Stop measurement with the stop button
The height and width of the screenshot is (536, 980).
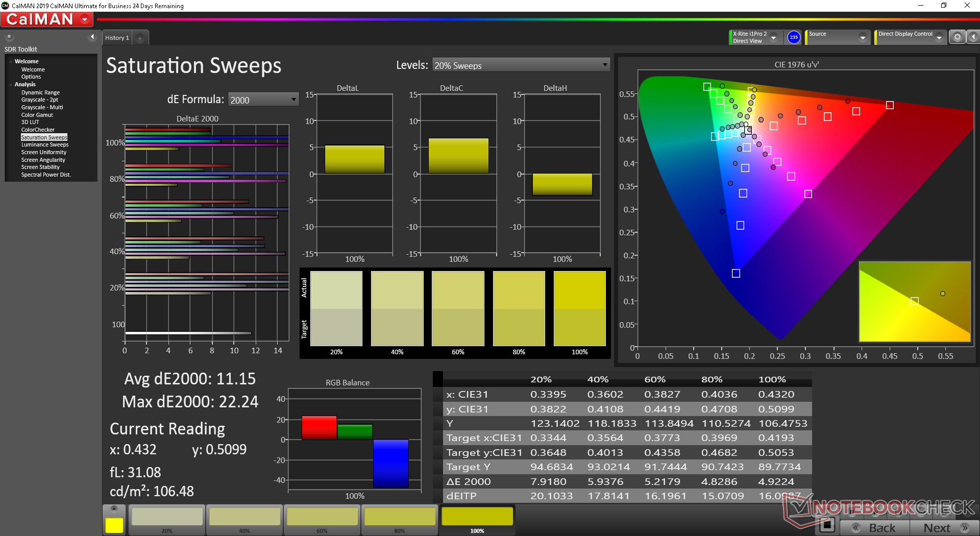point(827,525)
